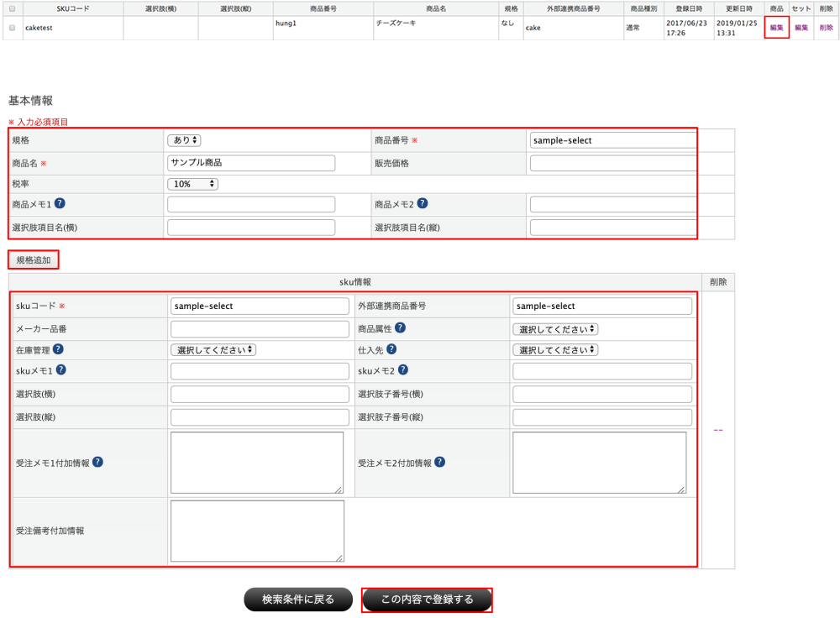Focus the 選択肢項目名(縦) input field
Screen dimensions: 840x618
pos(613,227)
